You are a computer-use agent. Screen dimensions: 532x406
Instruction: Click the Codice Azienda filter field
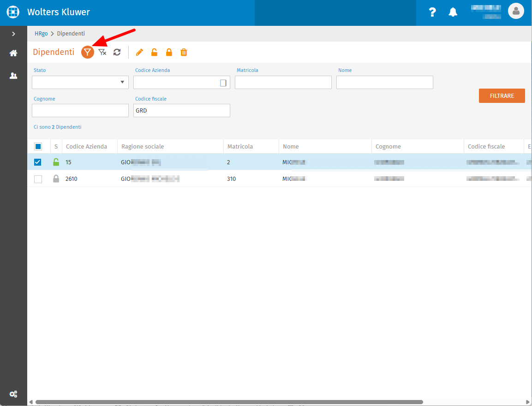coord(181,83)
